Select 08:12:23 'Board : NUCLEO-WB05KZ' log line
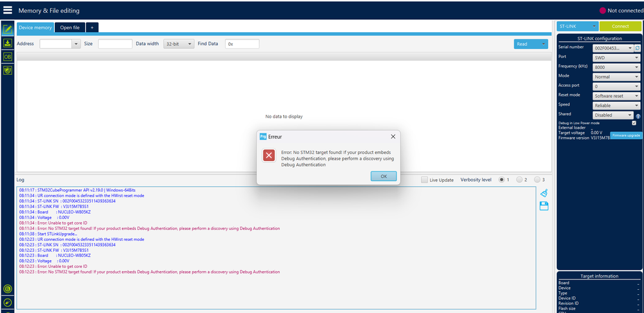Image resolution: width=644 pixels, height=313 pixels. click(x=55, y=255)
